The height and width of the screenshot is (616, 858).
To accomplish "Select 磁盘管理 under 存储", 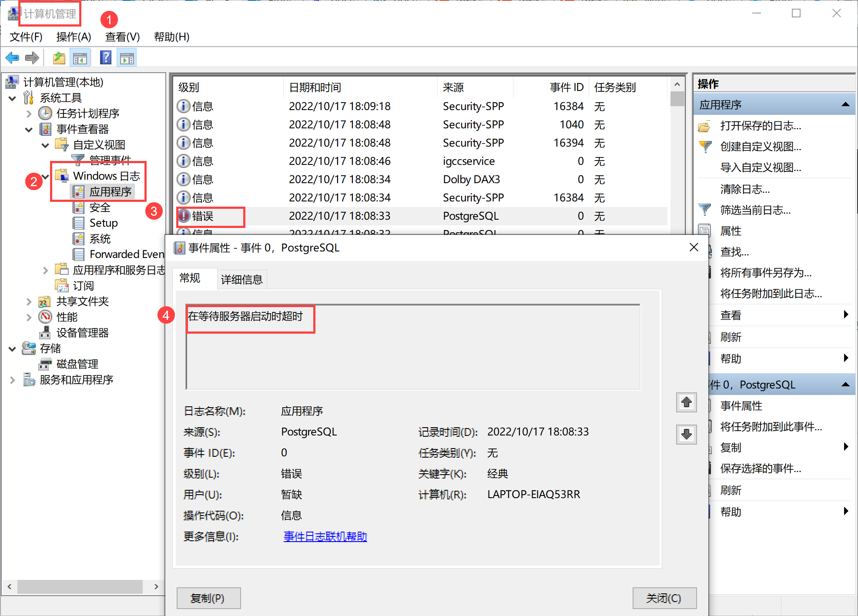I will 77,364.
